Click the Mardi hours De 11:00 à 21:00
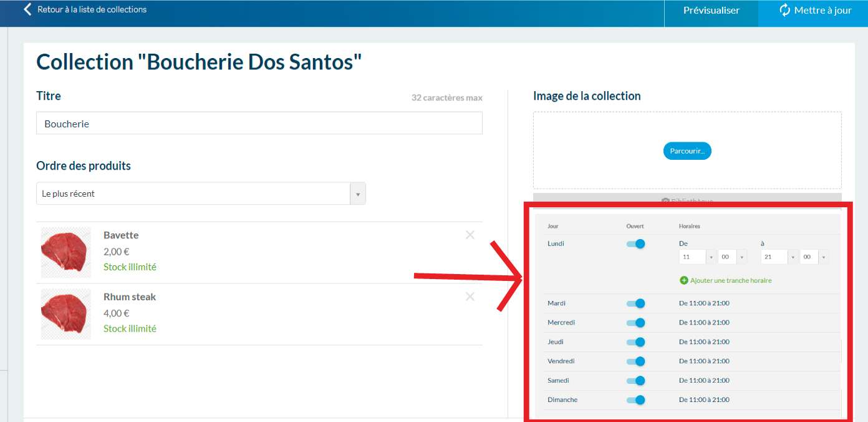The width and height of the screenshot is (868, 422). (704, 303)
